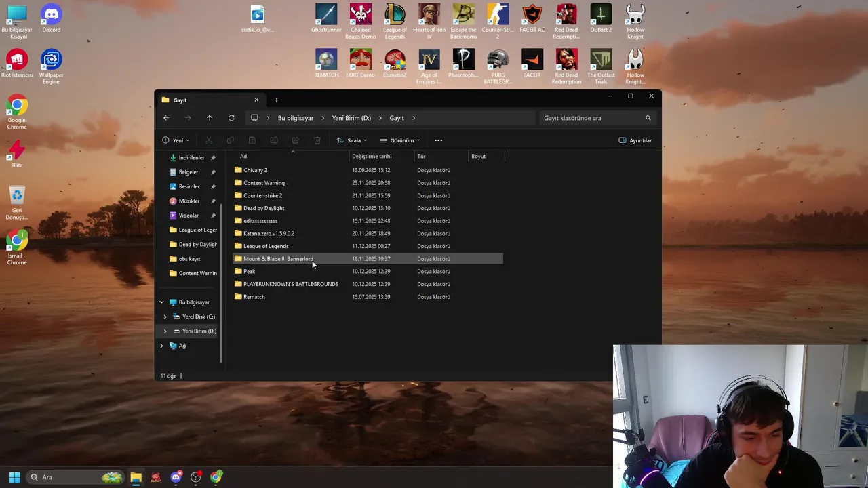
Task: Select FACEIT AC desktop icon
Action: (532, 18)
